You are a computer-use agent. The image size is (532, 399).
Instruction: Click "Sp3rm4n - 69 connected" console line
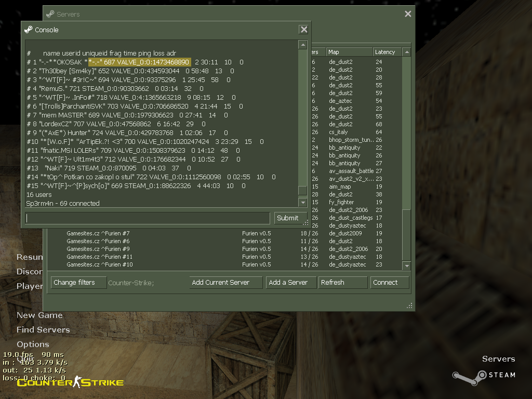click(63, 204)
